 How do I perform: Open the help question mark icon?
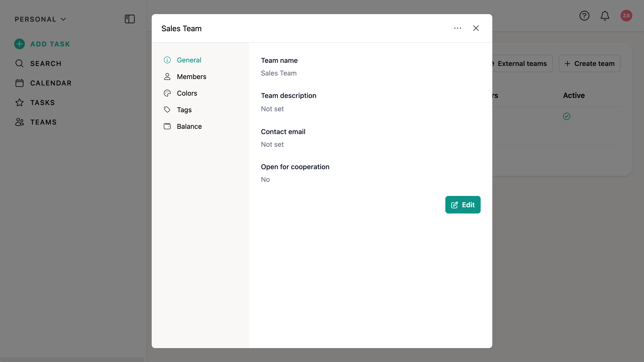584,16
